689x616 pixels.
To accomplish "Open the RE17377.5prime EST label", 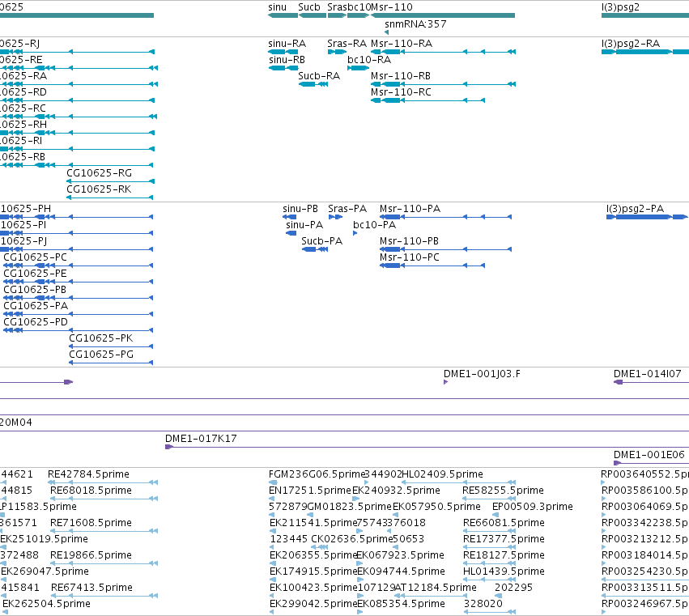I will 504,539.
